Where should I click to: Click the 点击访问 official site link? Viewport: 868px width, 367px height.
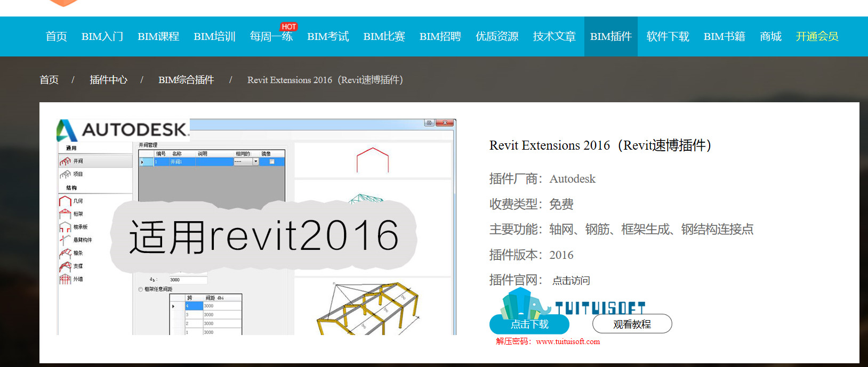[x=571, y=281]
